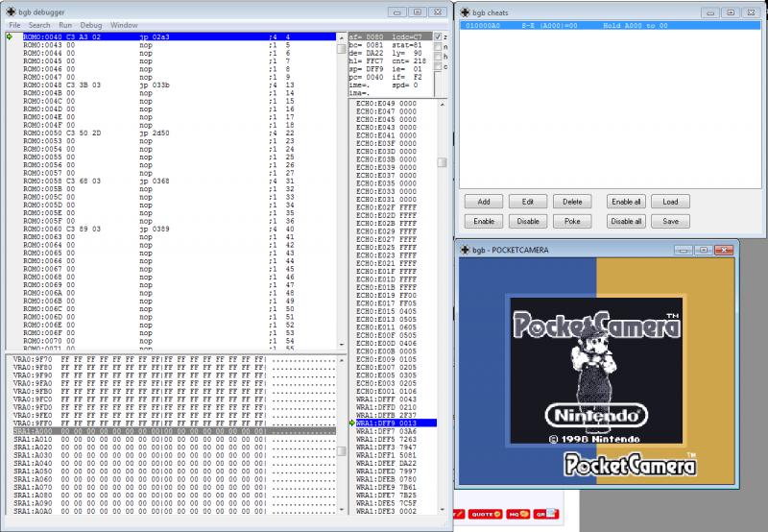This screenshot has width=768, height=532.
Task: Click the Poke button
Action: [x=572, y=222]
